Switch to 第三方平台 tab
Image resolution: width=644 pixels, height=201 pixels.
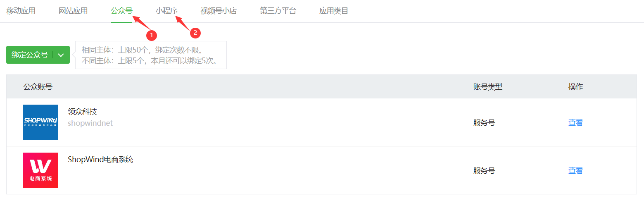coord(278,11)
